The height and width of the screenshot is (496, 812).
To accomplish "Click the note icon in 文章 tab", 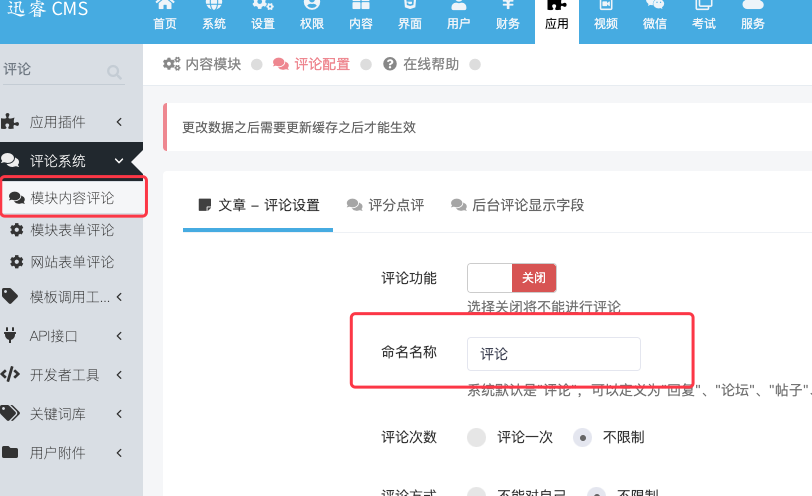I will [x=205, y=205].
